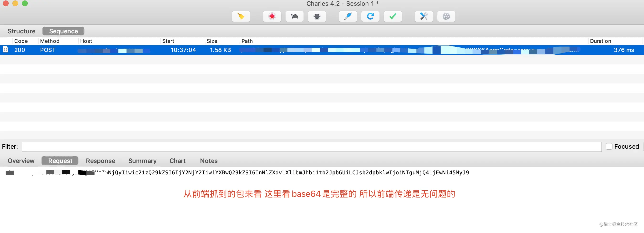644x233 pixels.
Task: Click the 1.58 KB size cell
Action: pyautogui.click(x=220, y=50)
